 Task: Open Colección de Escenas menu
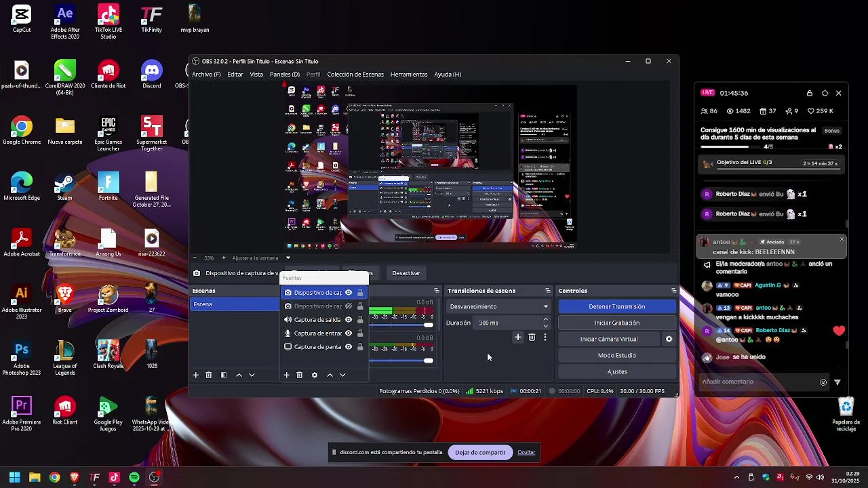coord(355,75)
